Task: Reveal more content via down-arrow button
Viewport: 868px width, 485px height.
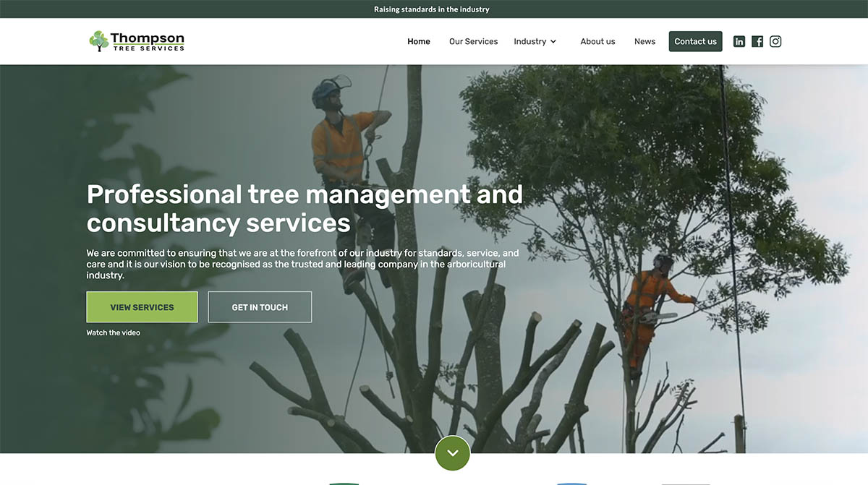Action: point(452,453)
